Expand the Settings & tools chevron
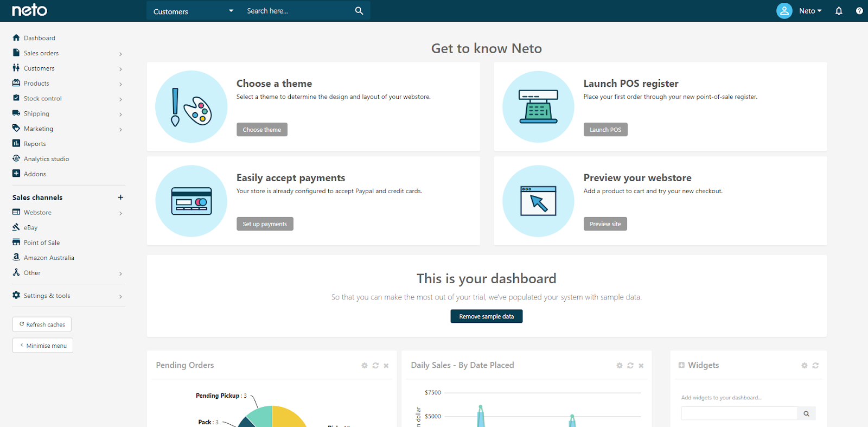The image size is (868, 427). pyautogui.click(x=120, y=296)
